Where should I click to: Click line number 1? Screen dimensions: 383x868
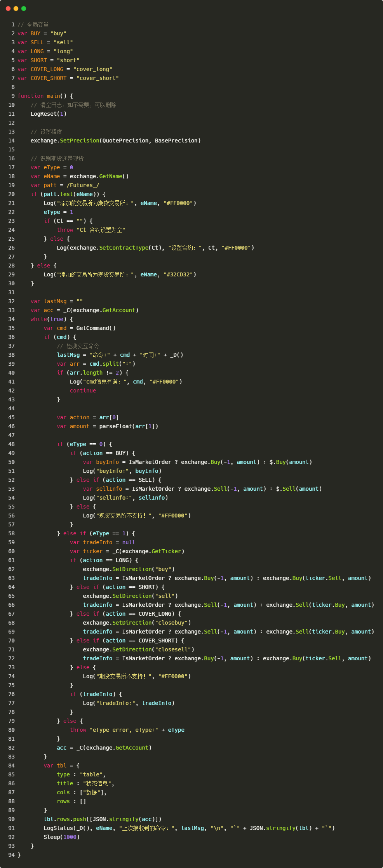pyautogui.click(x=13, y=24)
